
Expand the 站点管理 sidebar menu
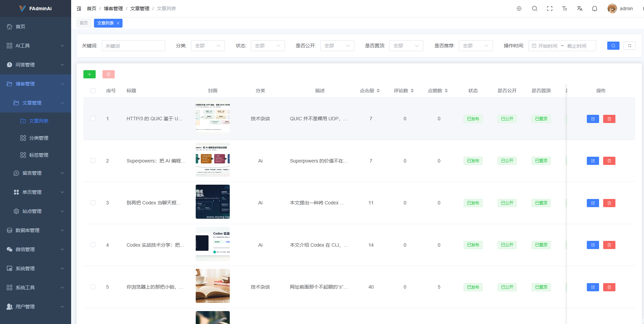[x=35, y=211]
